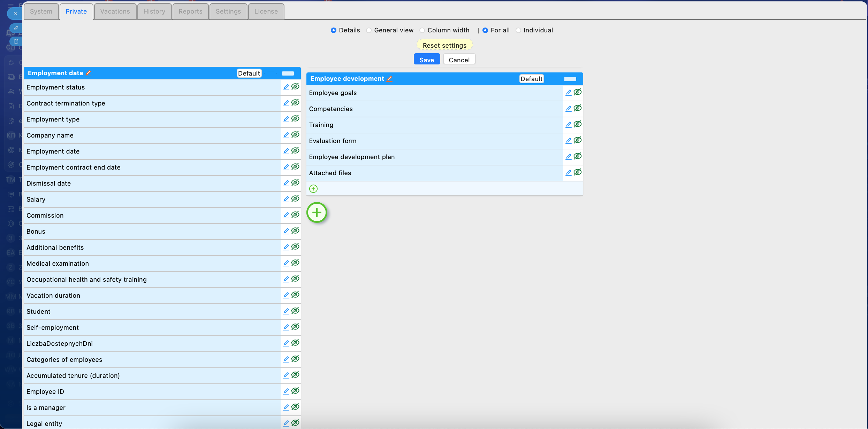Rename the Employee development section

click(x=390, y=79)
